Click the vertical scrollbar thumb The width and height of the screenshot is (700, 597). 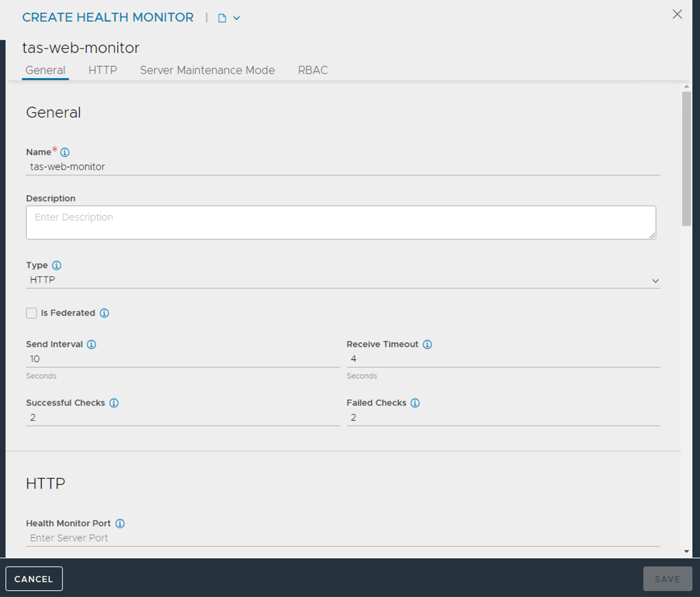point(686,159)
